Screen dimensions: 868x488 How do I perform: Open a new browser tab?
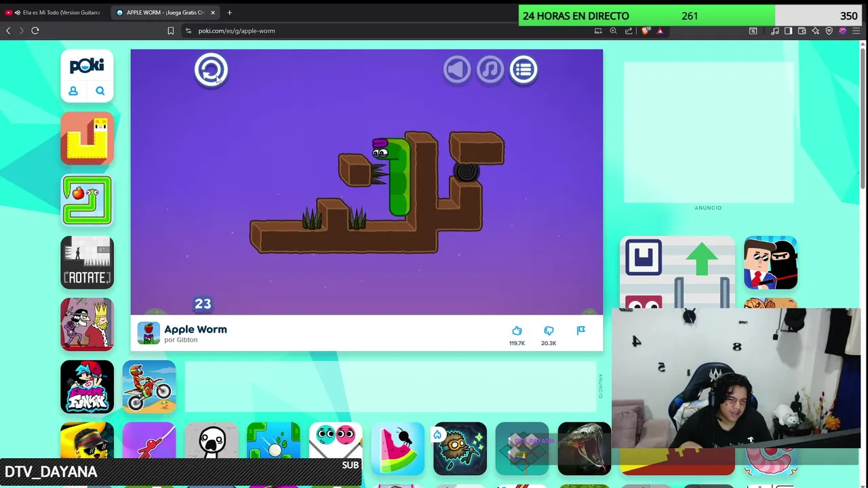(229, 12)
